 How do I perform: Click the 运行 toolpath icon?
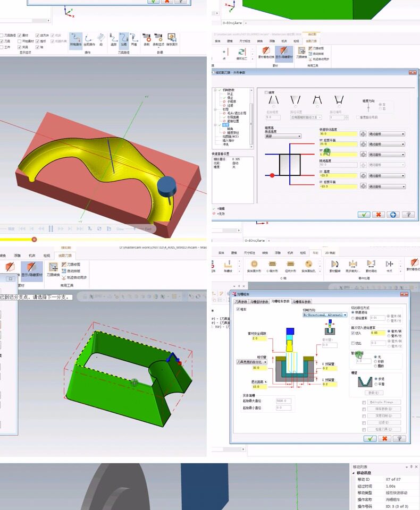point(124,40)
